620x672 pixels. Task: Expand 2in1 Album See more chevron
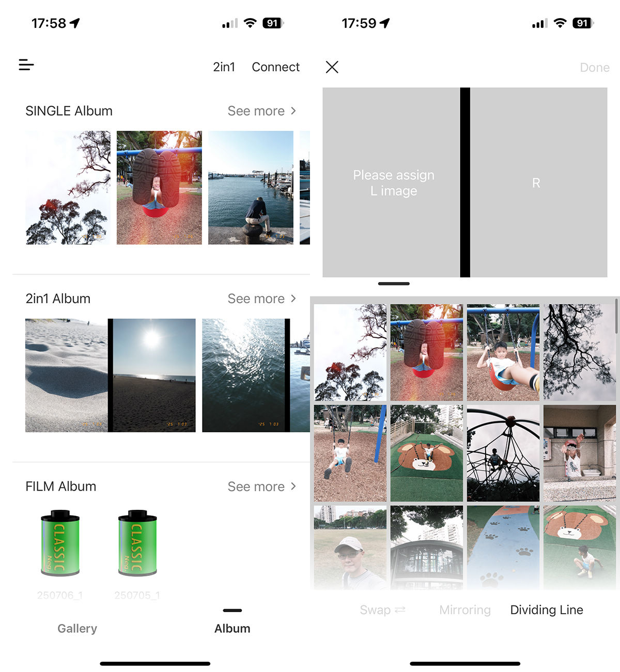[293, 299]
